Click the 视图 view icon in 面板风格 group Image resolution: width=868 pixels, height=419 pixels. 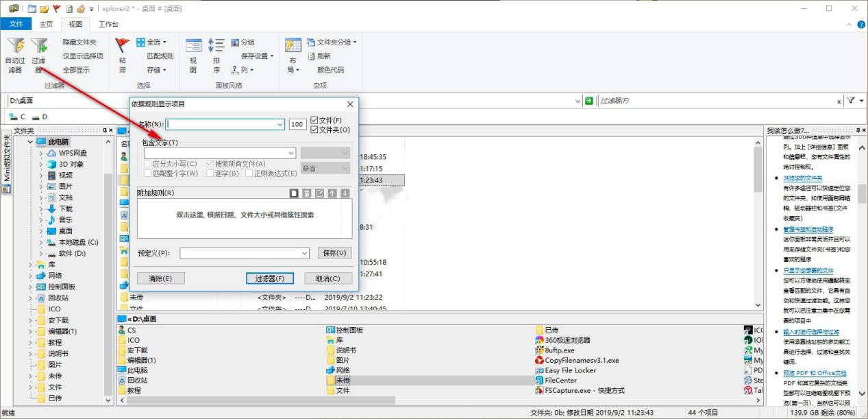tap(193, 55)
